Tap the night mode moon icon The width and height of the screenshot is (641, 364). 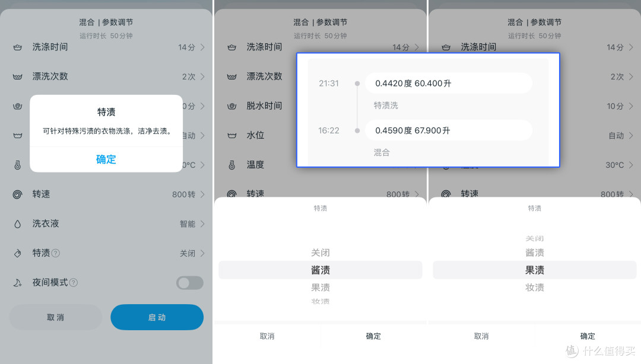tap(18, 283)
